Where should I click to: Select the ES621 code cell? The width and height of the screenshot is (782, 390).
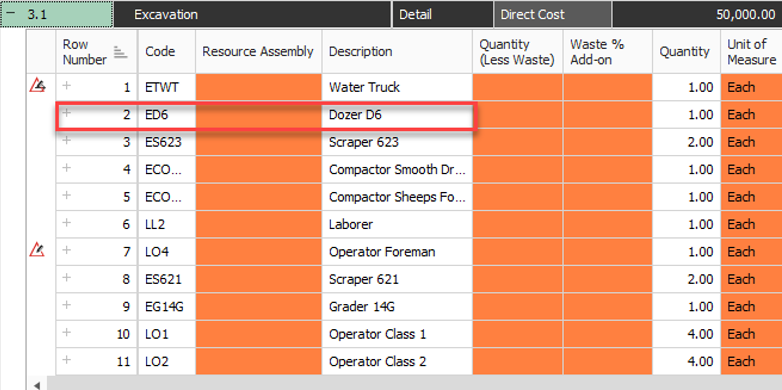pos(167,279)
